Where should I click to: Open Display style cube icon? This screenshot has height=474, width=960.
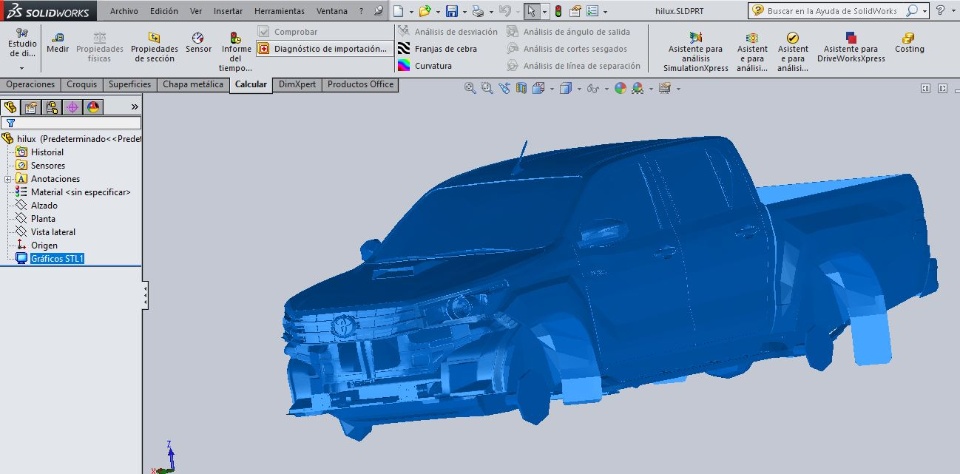(x=565, y=88)
